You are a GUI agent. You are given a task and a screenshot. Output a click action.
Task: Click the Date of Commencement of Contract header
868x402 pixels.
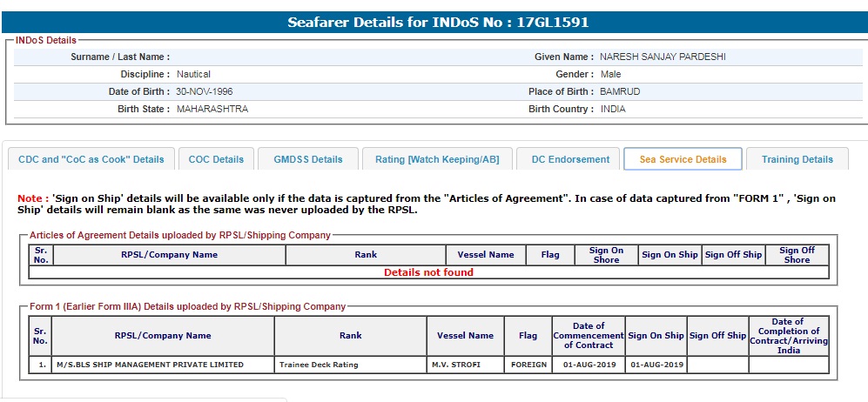(589, 336)
